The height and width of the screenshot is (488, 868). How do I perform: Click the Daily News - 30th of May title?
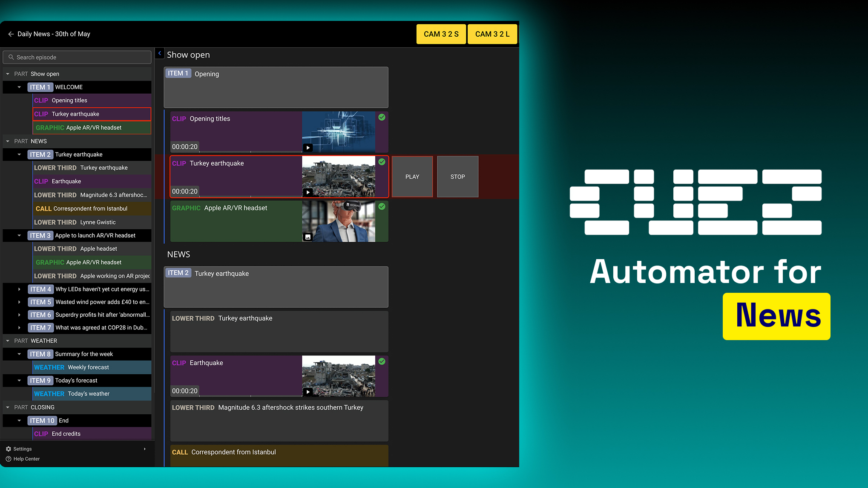coord(54,34)
